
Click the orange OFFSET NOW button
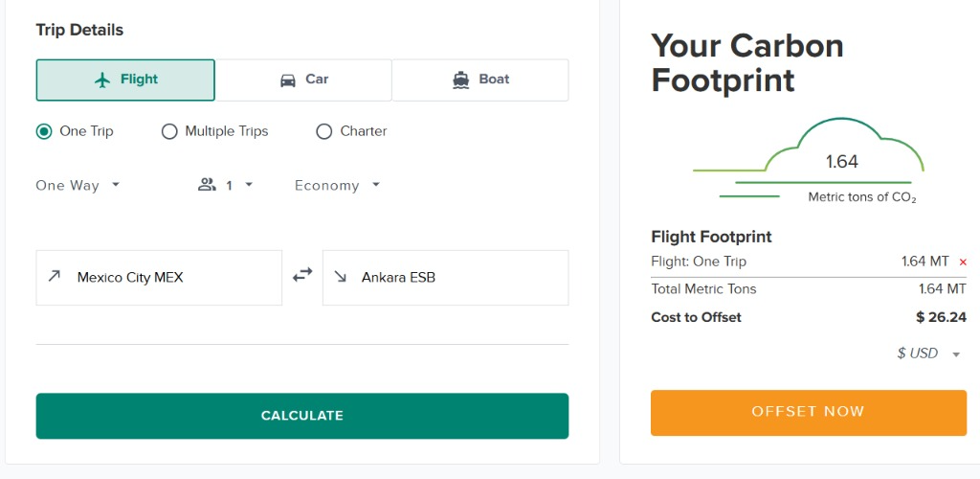[808, 412]
